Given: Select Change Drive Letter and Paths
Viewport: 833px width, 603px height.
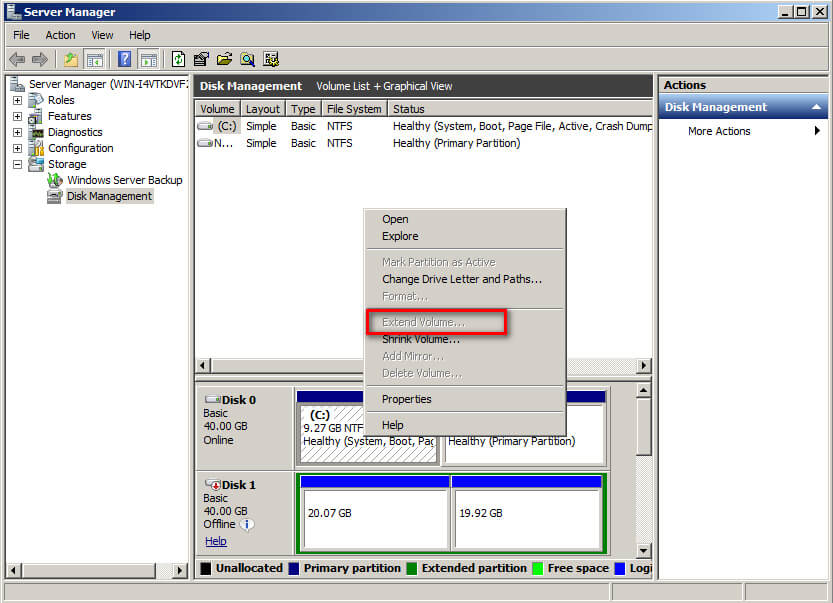Looking at the screenshot, I should coord(465,279).
